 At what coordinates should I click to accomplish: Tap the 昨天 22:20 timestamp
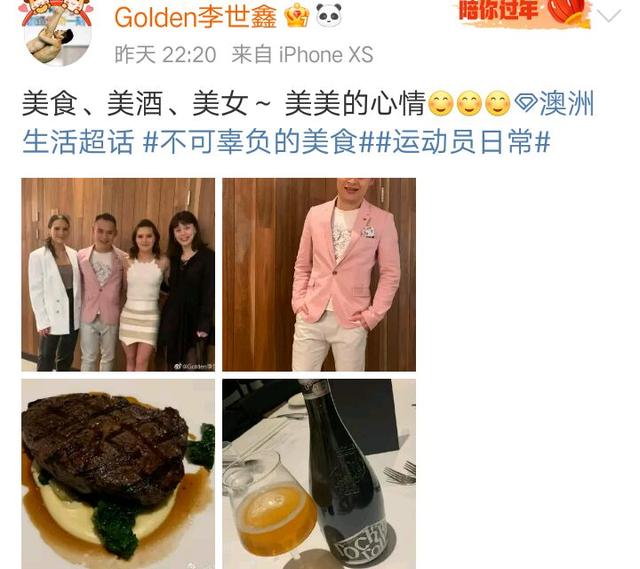coord(165,55)
